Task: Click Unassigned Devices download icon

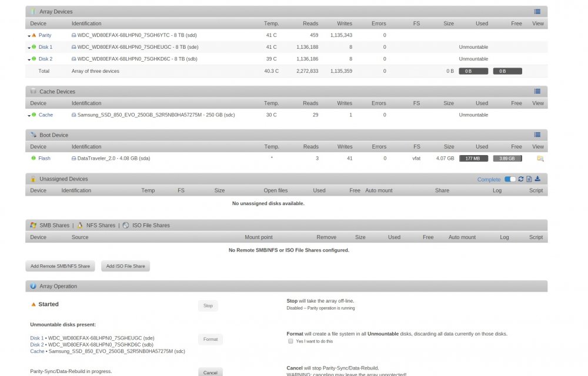Action: coord(537,179)
